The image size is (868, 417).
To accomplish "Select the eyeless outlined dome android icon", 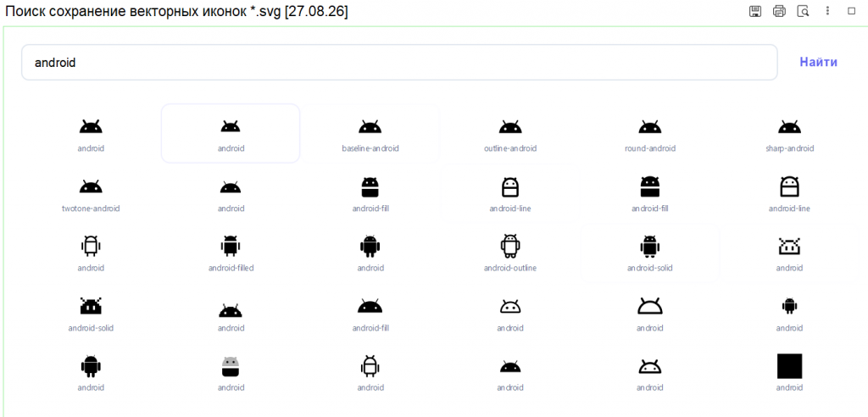I will 650,306.
